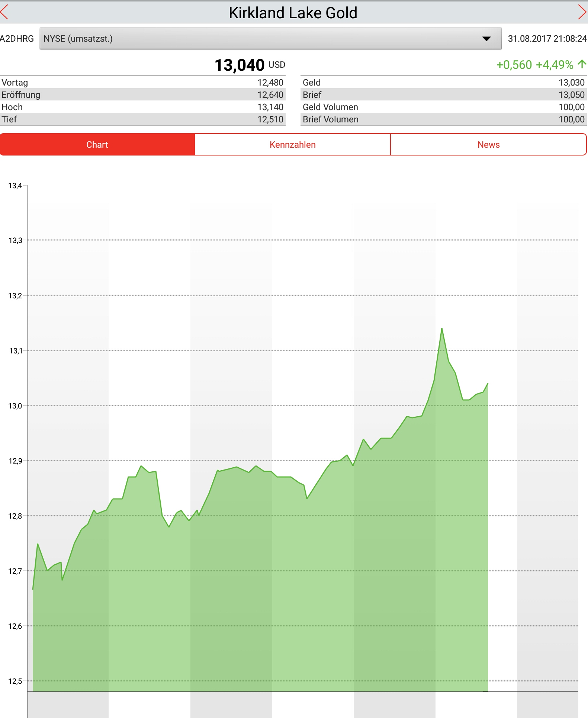Click the 12,9 axis label
The width and height of the screenshot is (588, 718).
click(15, 461)
